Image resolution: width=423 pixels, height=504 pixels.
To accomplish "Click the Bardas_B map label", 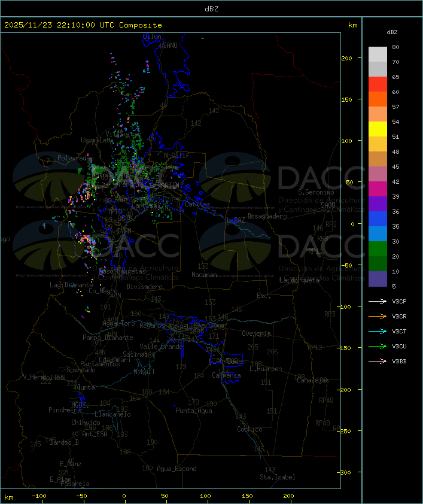I will tap(65, 442).
